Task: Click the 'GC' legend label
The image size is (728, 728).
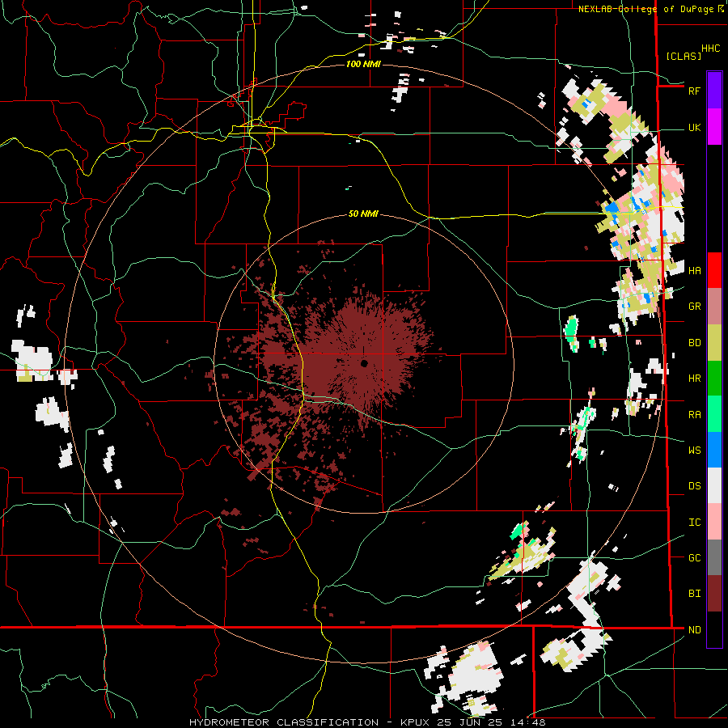Action: coord(694,558)
